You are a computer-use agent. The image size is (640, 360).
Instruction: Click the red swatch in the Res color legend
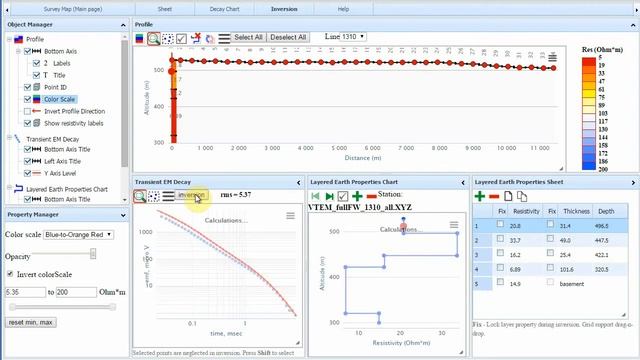589,62
